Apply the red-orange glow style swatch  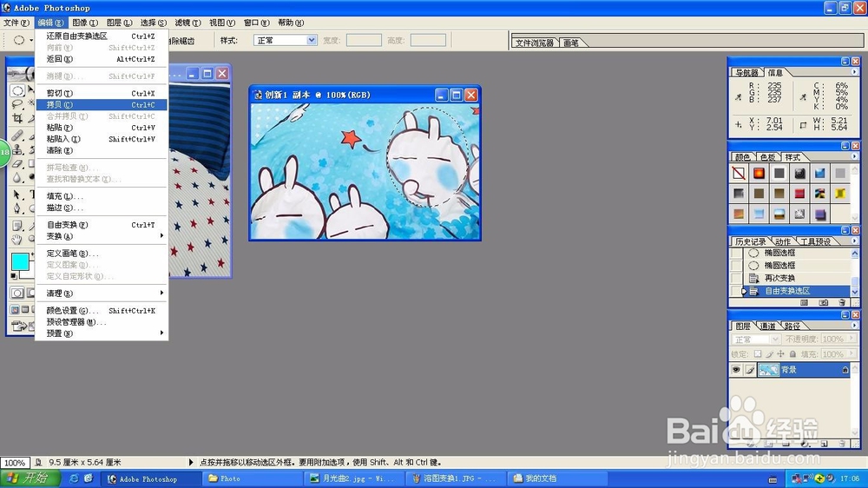[759, 174]
